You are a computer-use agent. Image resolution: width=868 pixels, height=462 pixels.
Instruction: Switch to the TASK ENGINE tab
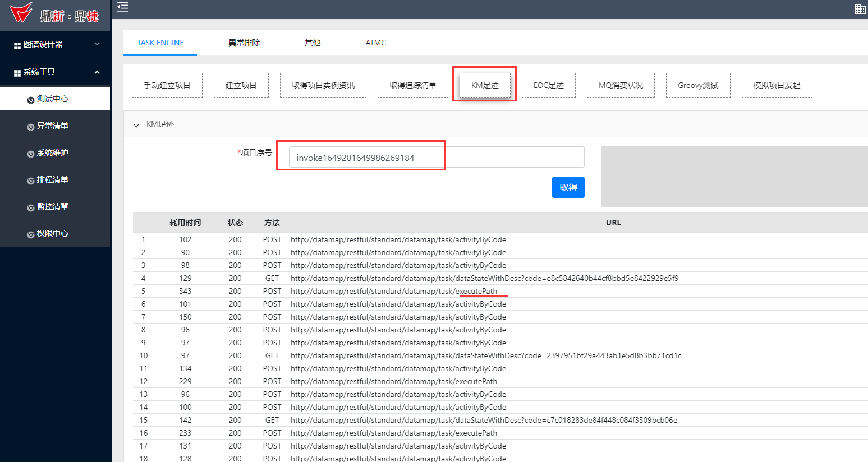pos(160,43)
